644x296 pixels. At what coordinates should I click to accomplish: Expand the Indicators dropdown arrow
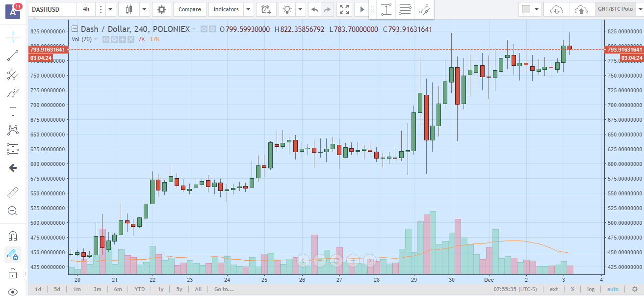pyautogui.click(x=249, y=9)
